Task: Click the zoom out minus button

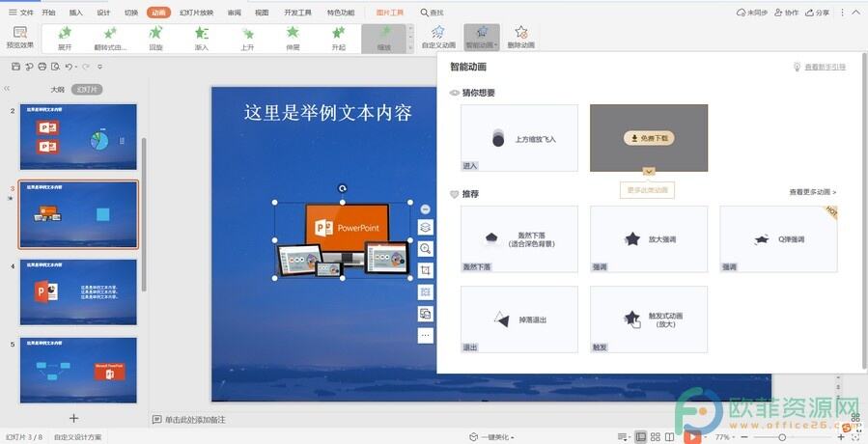Action: coord(743,437)
